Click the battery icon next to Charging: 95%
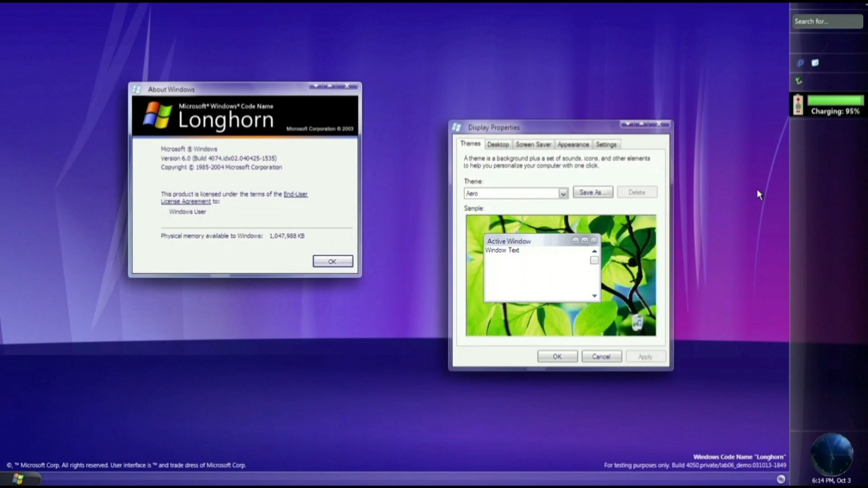This screenshot has height=488, width=868. [798, 105]
